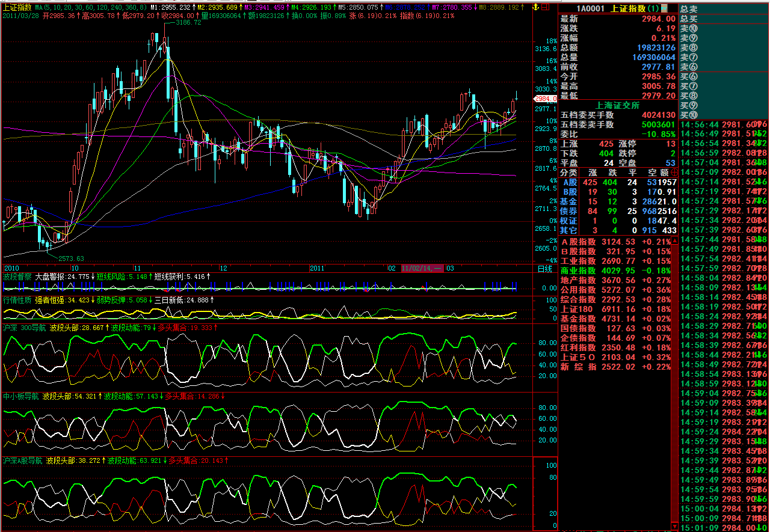Viewport: 770px width, 532px height.
Task: Click the 上证指数 chart title label
Action: point(17,7)
